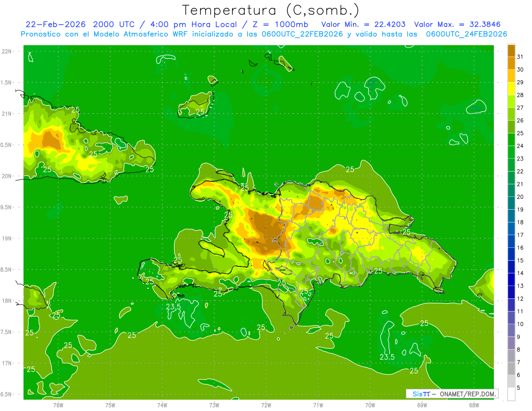The height and width of the screenshot is (411, 532).
Task: Click the colorbar label "27"
Action: click(520, 108)
